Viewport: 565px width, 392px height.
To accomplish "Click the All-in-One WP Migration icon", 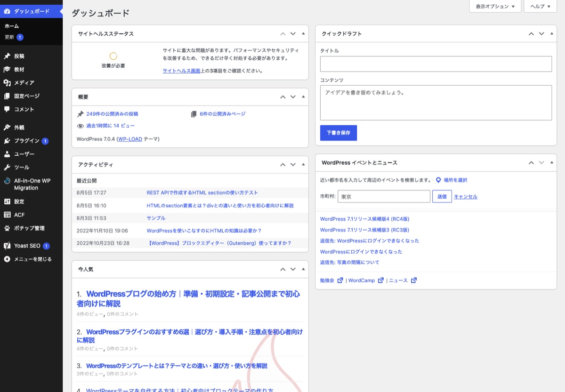I will 7,181.
